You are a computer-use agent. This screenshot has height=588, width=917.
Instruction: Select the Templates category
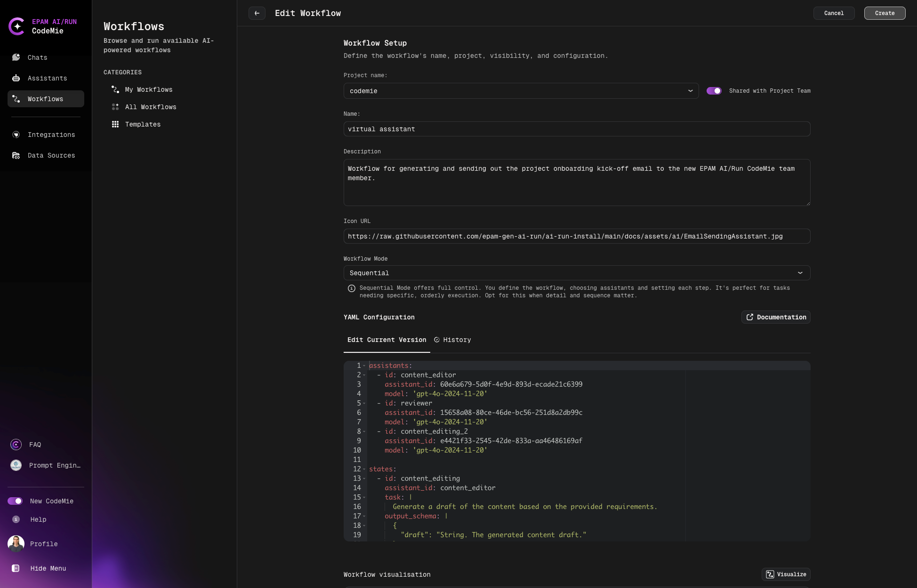tap(143, 124)
